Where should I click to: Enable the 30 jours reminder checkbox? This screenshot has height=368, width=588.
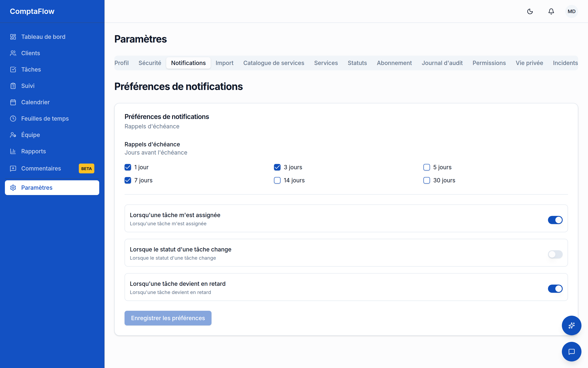(427, 180)
